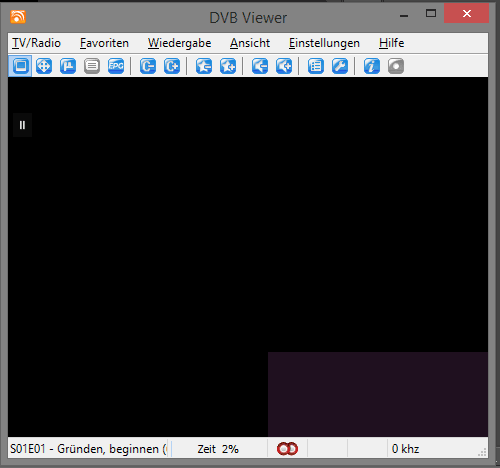Increase volume with speaker plus icon
Viewport: 500px width, 468px height.
pos(284,66)
